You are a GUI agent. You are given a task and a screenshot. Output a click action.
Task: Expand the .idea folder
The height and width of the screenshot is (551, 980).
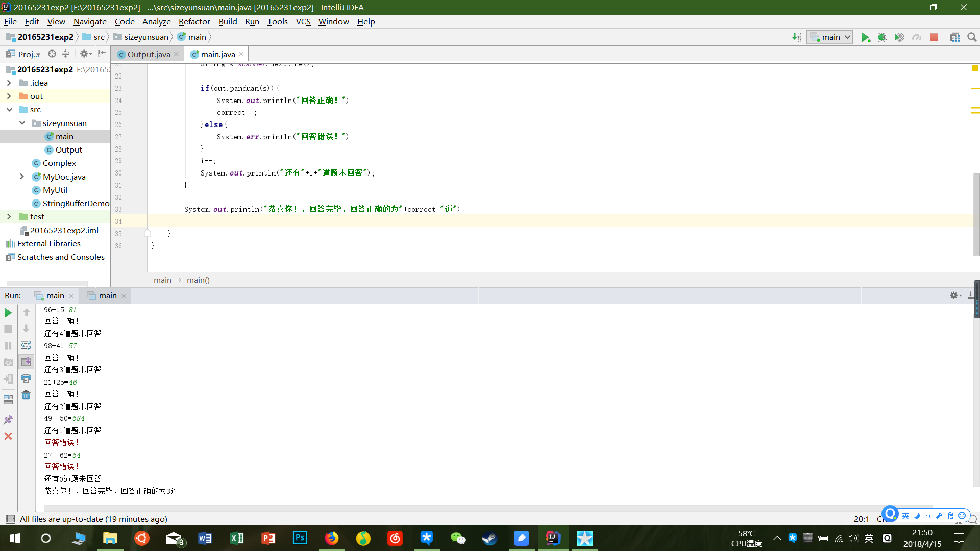[9, 83]
